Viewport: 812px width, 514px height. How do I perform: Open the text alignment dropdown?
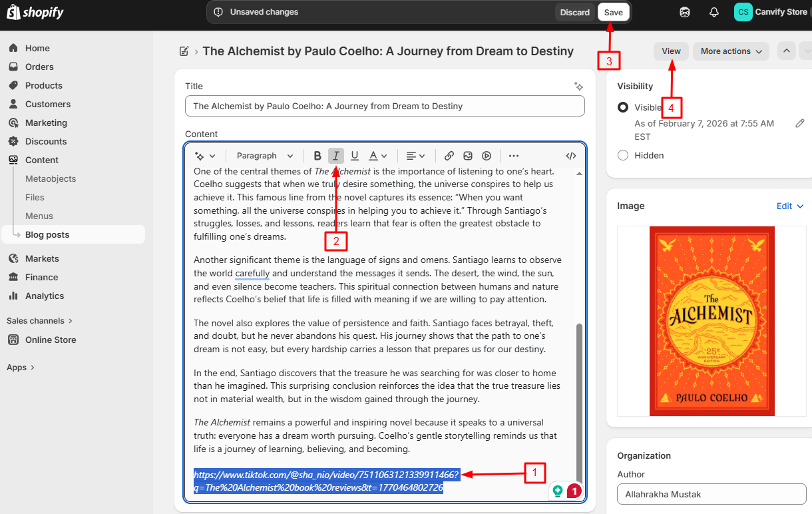[413, 155]
